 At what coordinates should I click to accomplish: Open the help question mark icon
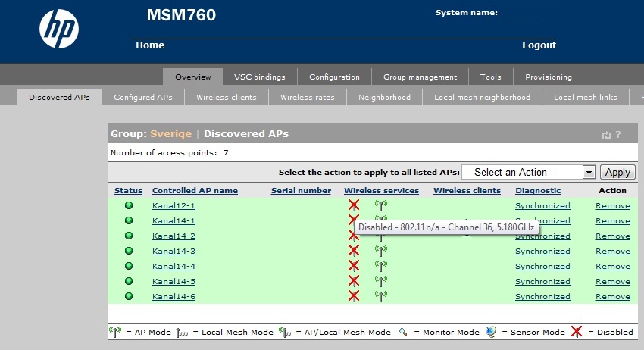pyautogui.click(x=618, y=134)
